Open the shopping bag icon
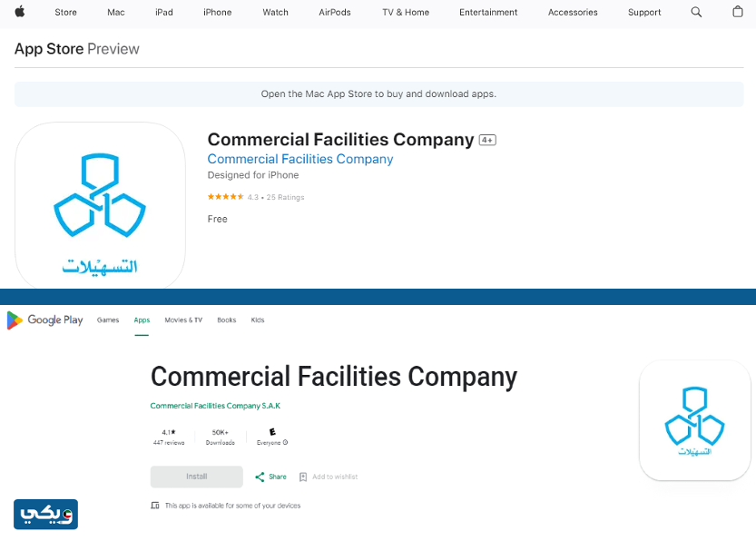Image resolution: width=756 pixels, height=541 pixels. [737, 12]
